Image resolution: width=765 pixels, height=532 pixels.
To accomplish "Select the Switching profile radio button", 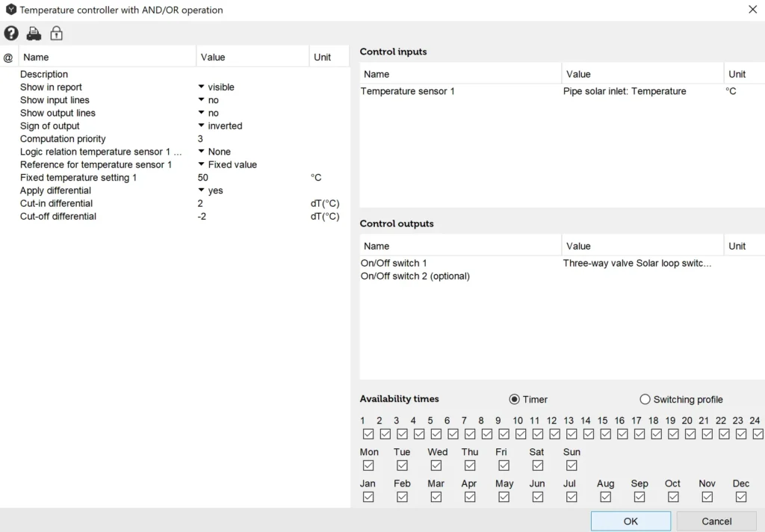I will pos(645,399).
